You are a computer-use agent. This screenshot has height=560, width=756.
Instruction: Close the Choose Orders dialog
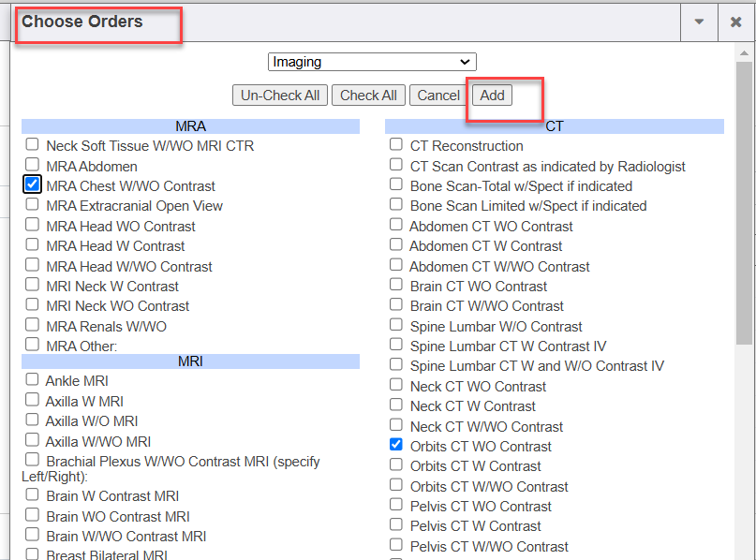tap(735, 22)
